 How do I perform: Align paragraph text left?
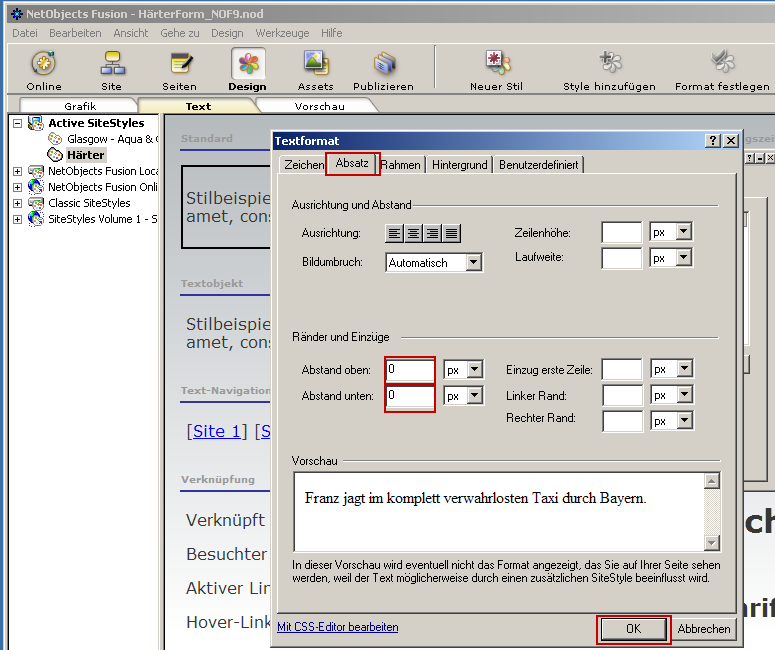pyautogui.click(x=394, y=233)
